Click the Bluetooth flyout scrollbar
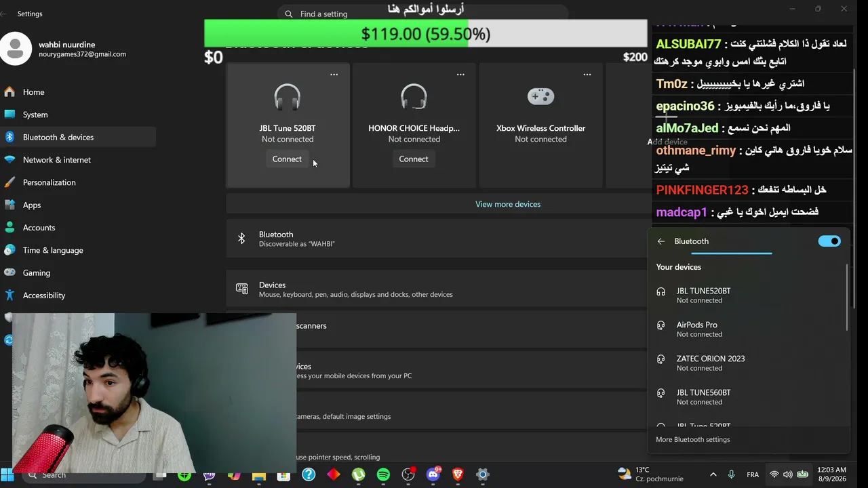 coord(848,297)
